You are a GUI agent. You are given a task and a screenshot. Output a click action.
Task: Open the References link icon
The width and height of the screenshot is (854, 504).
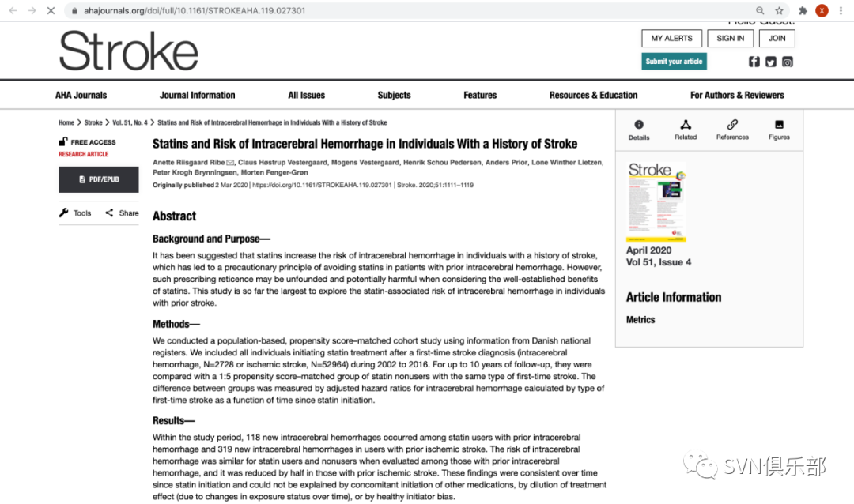tap(732, 125)
